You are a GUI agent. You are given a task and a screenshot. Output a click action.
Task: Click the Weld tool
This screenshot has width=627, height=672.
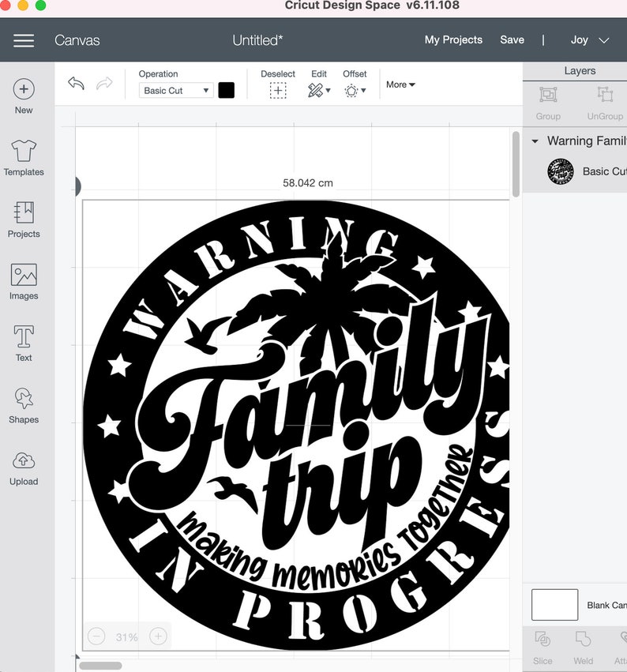pos(583,639)
